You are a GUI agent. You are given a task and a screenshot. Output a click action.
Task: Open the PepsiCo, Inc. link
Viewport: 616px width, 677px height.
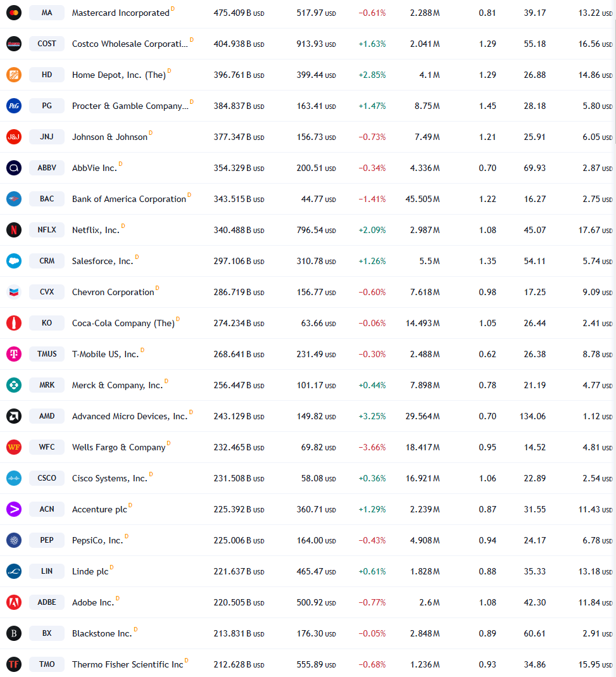click(97, 540)
